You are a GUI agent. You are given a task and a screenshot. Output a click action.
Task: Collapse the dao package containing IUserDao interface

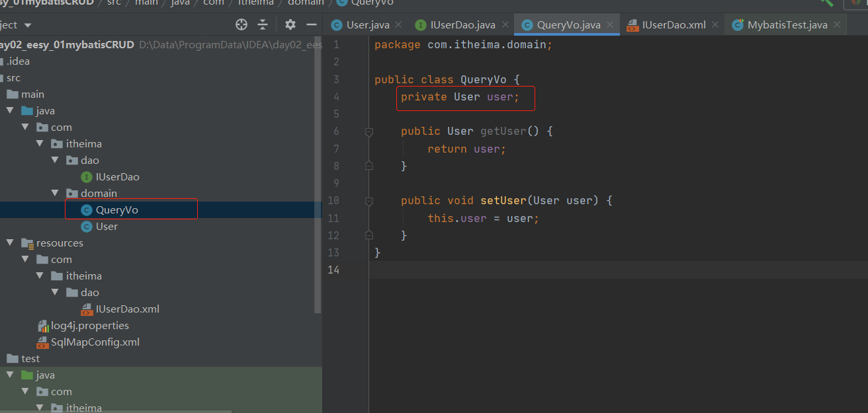click(x=56, y=161)
